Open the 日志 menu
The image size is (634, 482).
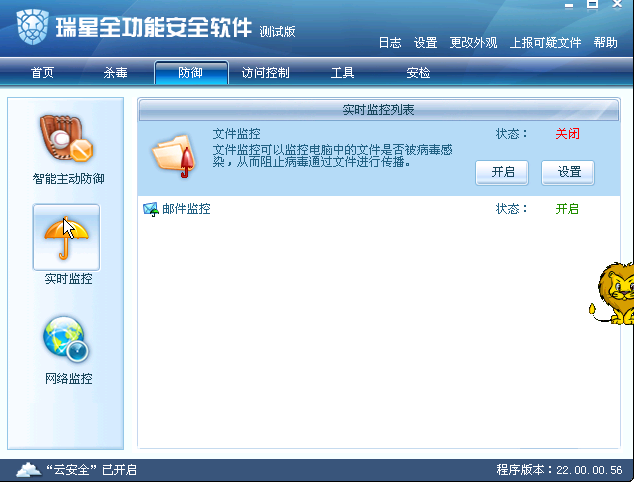[x=390, y=42]
